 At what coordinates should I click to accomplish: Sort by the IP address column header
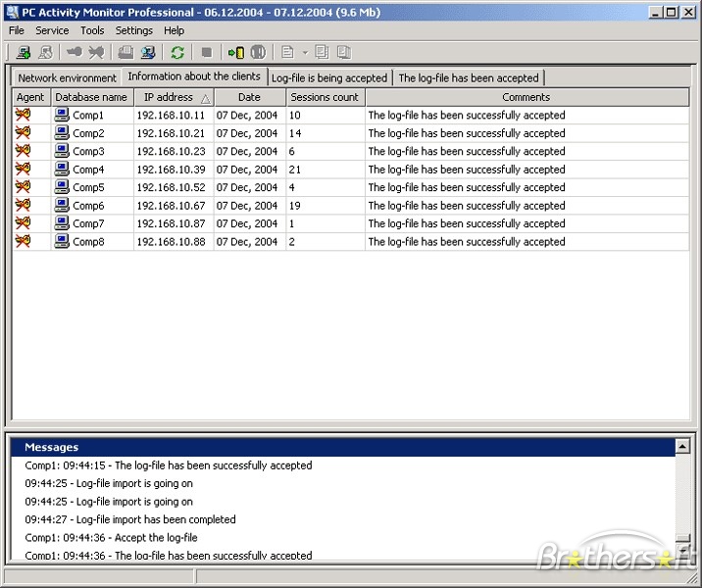(174, 97)
